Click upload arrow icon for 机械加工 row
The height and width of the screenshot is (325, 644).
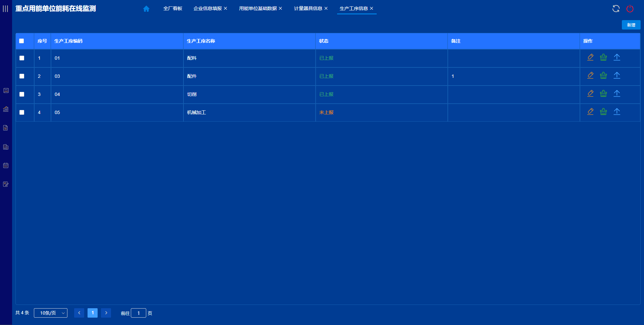(617, 112)
